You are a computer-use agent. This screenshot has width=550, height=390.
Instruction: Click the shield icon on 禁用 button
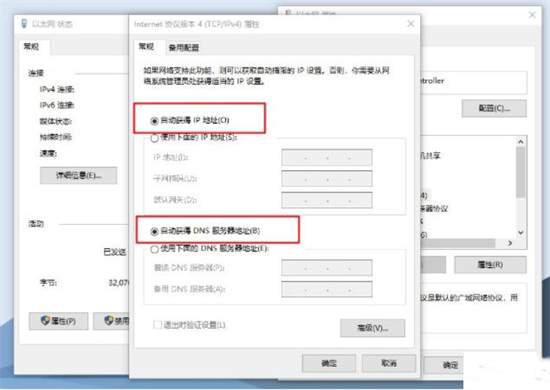click(x=109, y=320)
